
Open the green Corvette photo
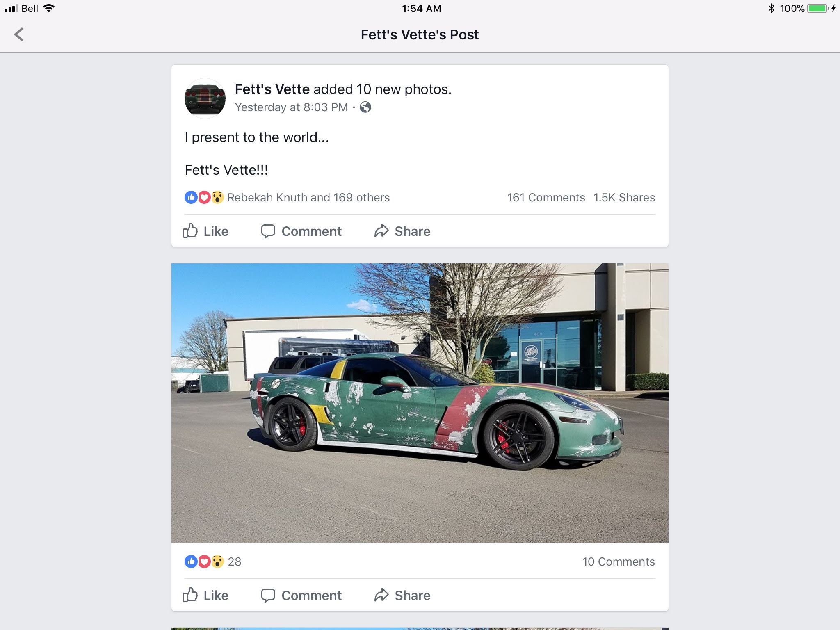pos(420,403)
